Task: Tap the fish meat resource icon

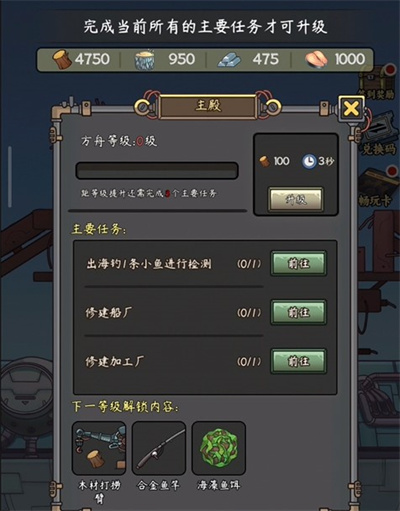Action: 316,60
